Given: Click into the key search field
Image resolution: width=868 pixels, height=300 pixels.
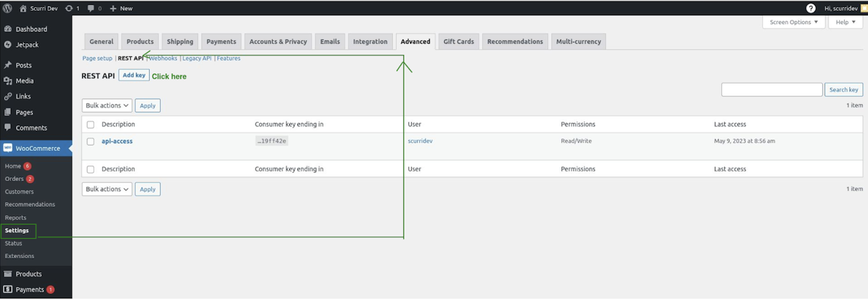Looking at the screenshot, I should (772, 90).
